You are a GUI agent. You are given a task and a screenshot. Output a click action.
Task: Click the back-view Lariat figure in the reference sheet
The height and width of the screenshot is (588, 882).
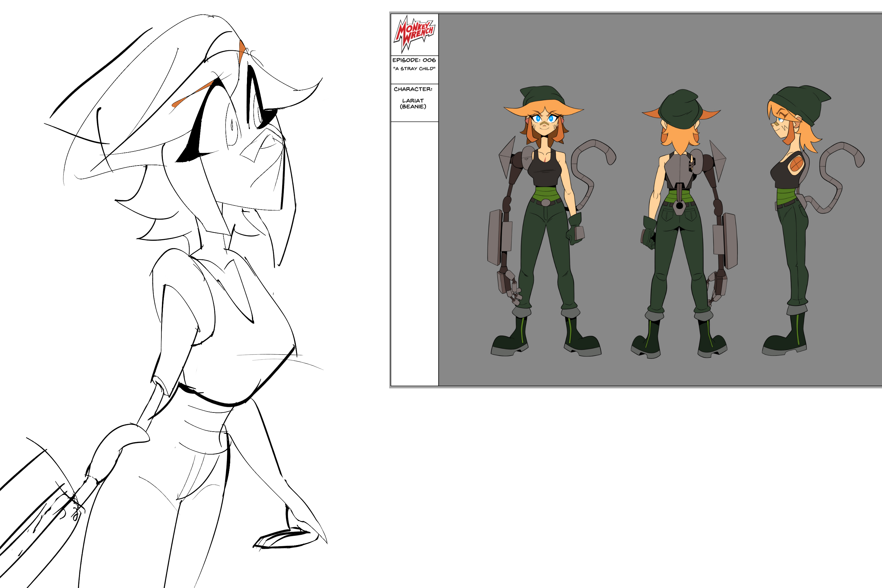click(x=684, y=223)
